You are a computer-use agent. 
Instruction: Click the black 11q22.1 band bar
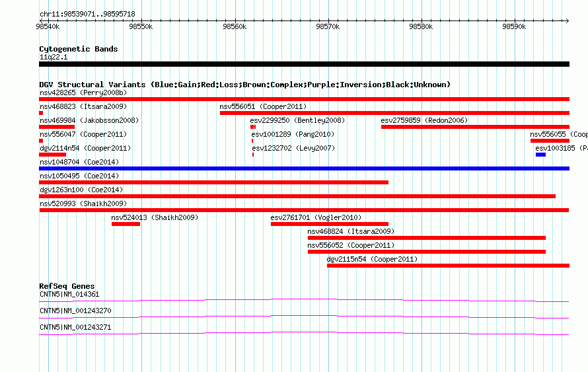tap(304, 64)
